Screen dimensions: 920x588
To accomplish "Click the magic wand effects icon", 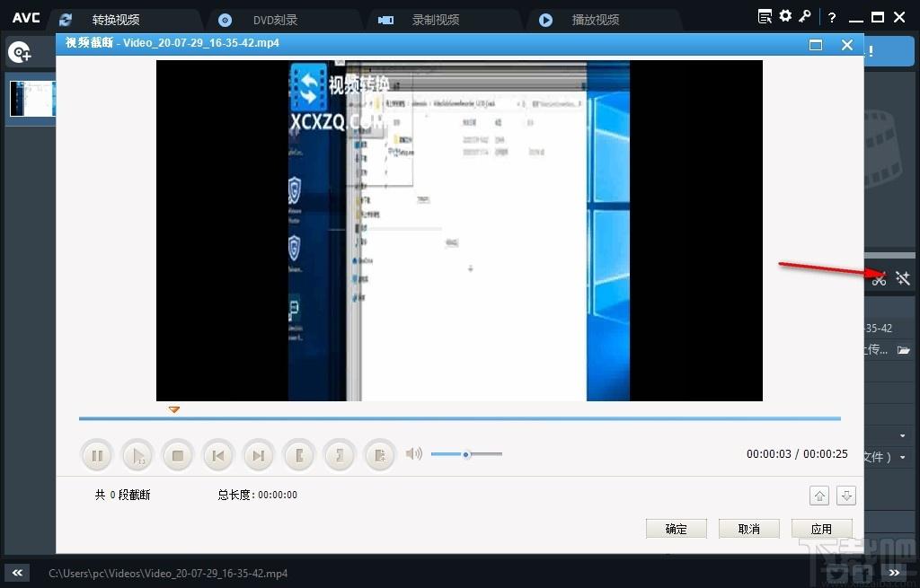I will [x=903, y=278].
